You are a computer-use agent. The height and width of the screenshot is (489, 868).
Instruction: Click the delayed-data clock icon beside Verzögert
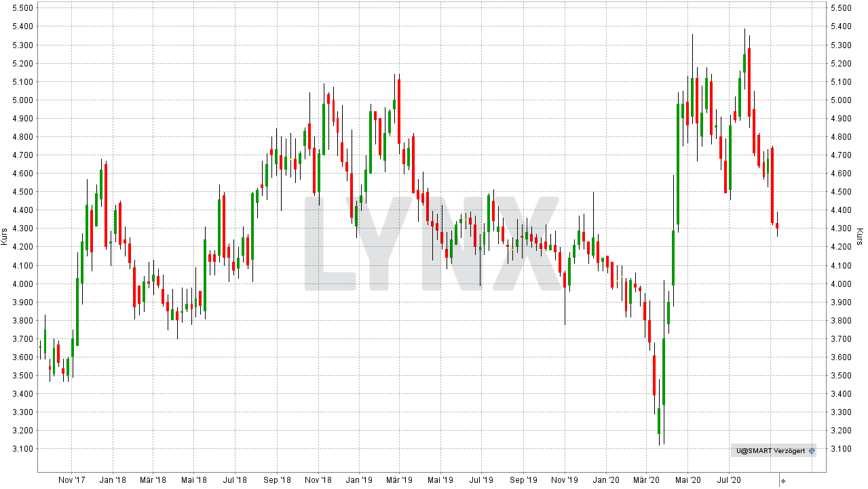812,451
